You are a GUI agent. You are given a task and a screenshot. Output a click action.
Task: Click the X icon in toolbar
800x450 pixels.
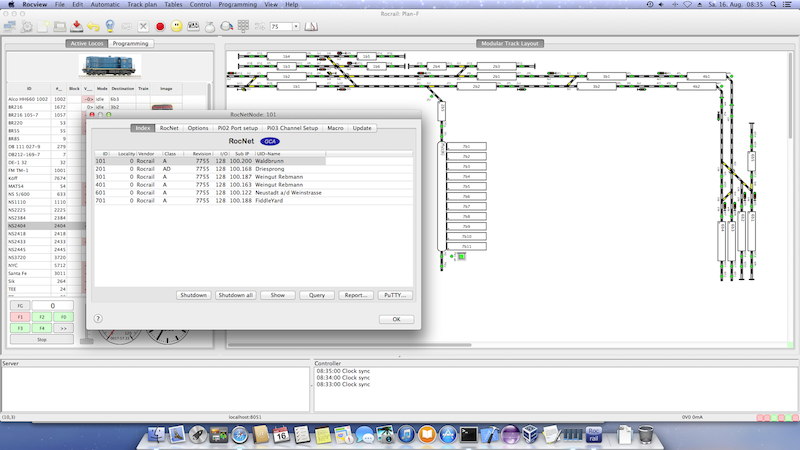[x=143, y=27]
